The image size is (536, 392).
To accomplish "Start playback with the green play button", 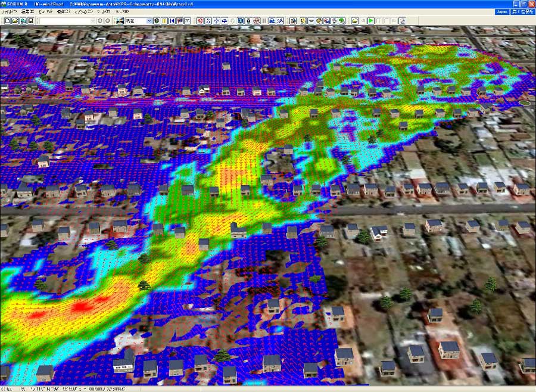I will [x=371, y=21].
